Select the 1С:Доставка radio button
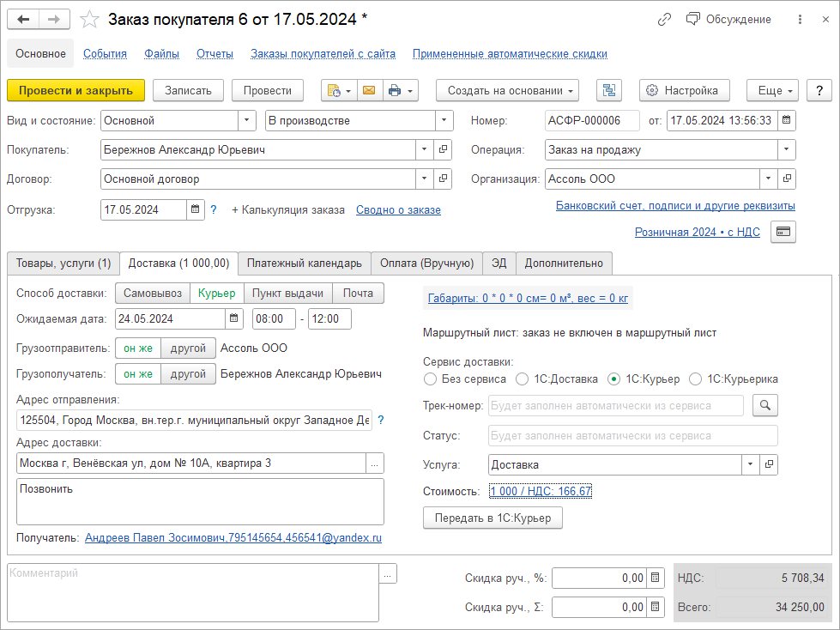This screenshot has height=630, width=840. 523,379
